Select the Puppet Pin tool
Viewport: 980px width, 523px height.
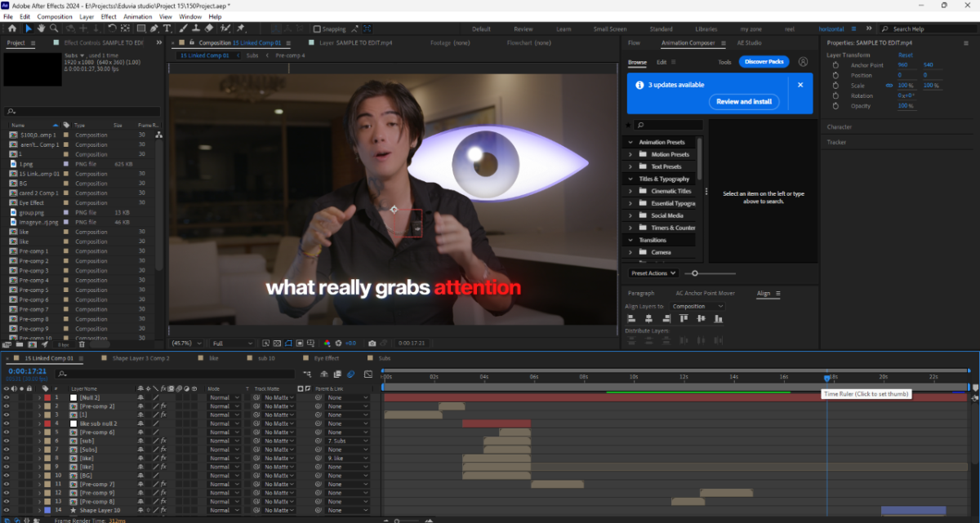point(241,29)
